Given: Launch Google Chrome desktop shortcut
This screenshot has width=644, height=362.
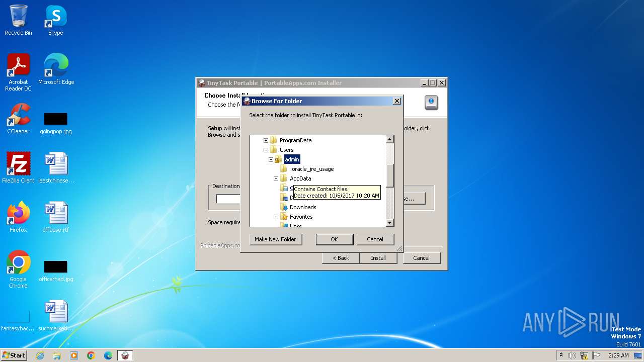Looking at the screenshot, I should pyautogui.click(x=18, y=269).
